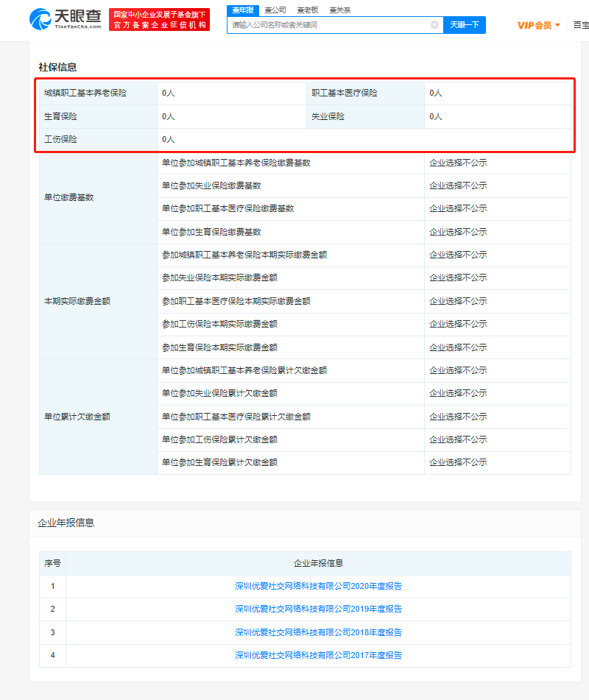The width and height of the screenshot is (589, 700).
Task: Open the 查关系 tab
Action: click(x=340, y=10)
